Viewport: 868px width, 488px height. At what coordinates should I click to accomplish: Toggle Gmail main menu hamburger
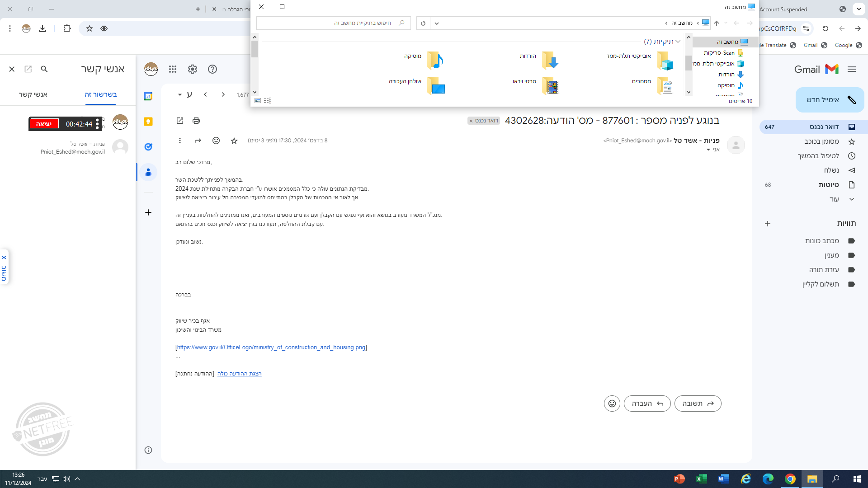852,69
